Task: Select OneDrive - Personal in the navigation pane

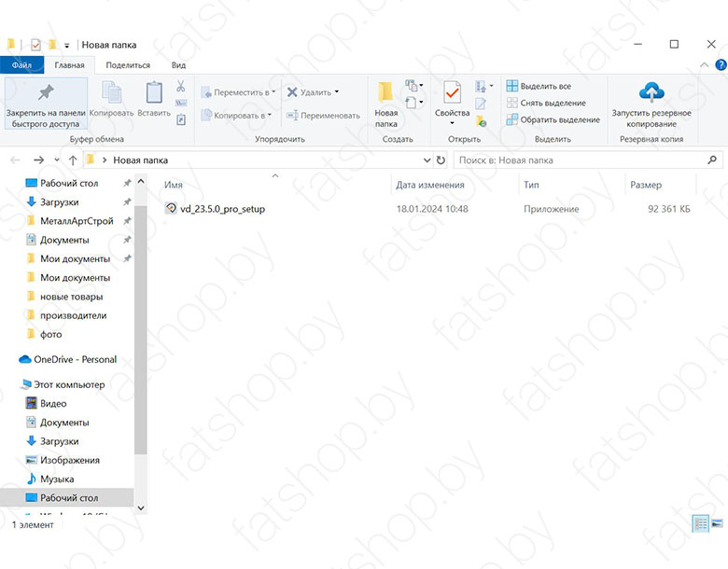Action: 75,359
